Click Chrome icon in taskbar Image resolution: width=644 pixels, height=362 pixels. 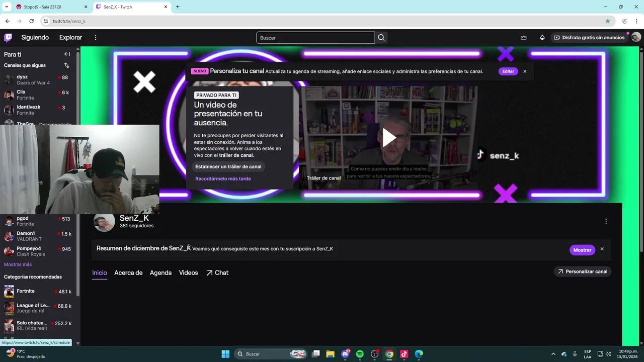[x=389, y=354]
